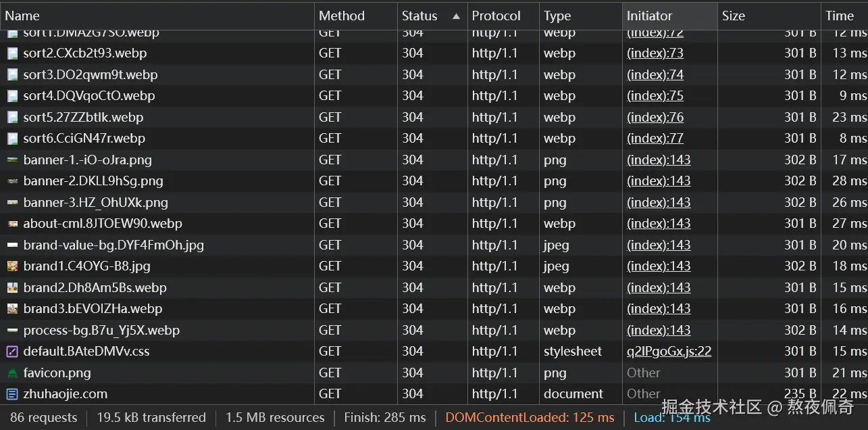Image resolution: width=868 pixels, height=430 pixels.
Task: Sort by the Protocol column header
Action: 496,16
